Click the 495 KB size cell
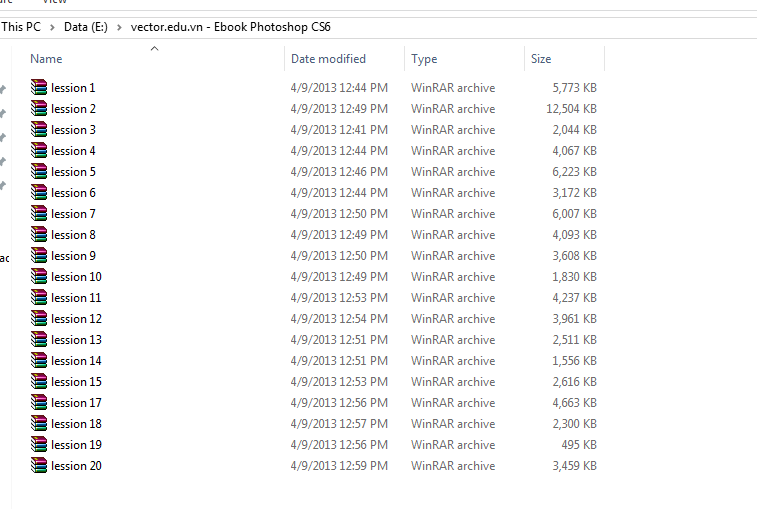This screenshot has width=757, height=509. pyautogui.click(x=579, y=445)
